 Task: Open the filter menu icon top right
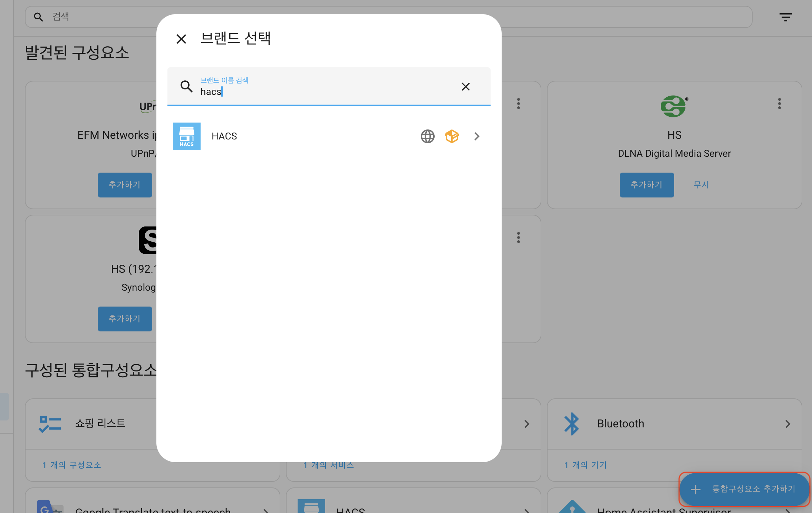785,17
